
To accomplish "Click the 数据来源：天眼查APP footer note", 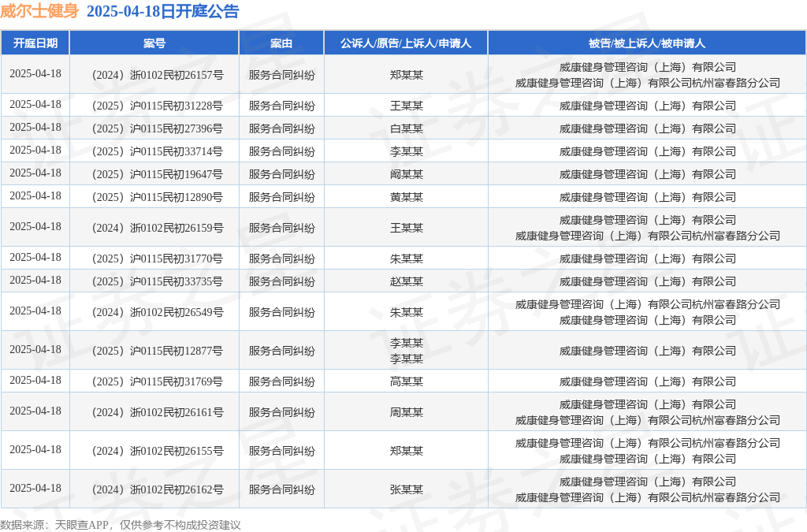I will point(121,525).
